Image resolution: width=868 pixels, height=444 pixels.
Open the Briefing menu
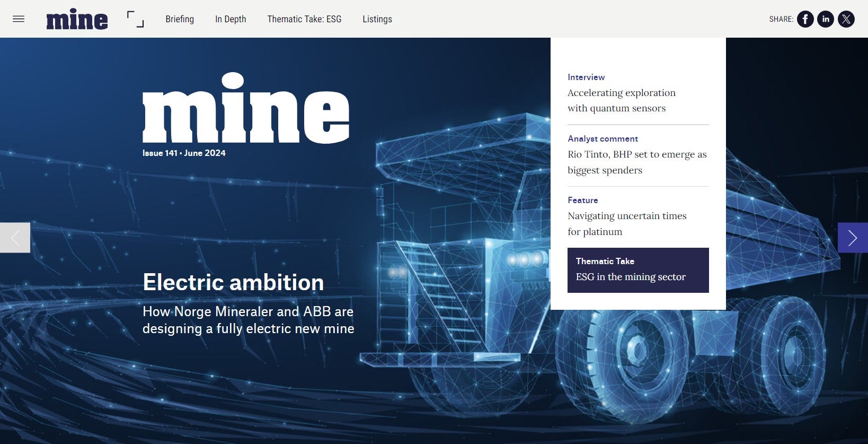point(180,19)
